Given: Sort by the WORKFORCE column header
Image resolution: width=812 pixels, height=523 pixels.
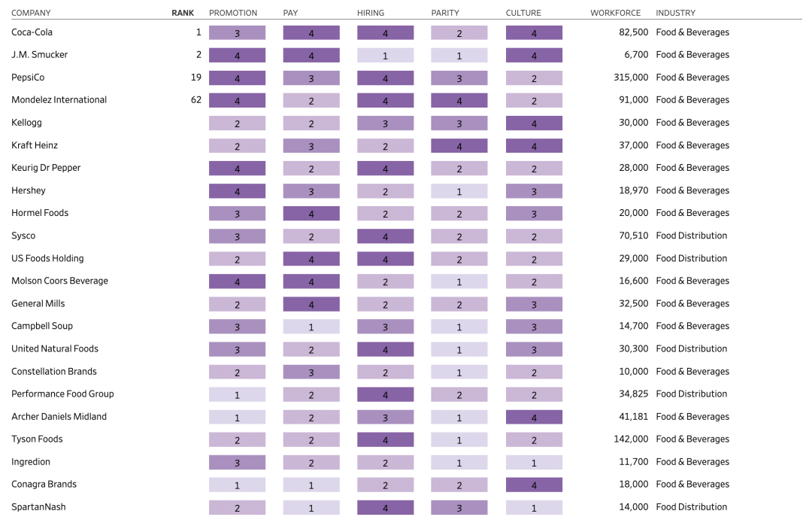Looking at the screenshot, I should click(615, 13).
